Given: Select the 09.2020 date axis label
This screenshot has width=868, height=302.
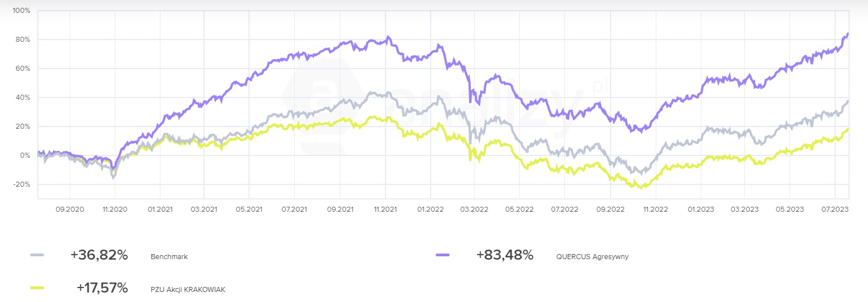Looking at the screenshot, I should [x=70, y=209].
